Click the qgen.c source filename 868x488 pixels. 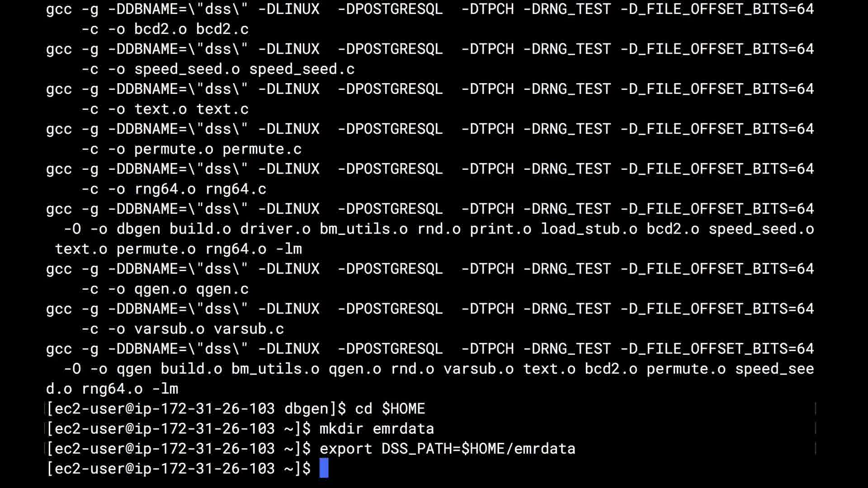222,289
